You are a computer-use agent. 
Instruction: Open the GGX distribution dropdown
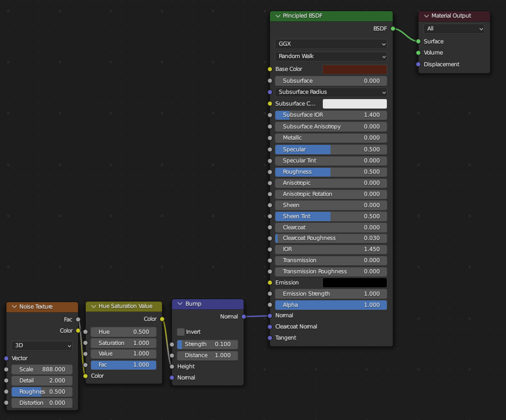331,44
